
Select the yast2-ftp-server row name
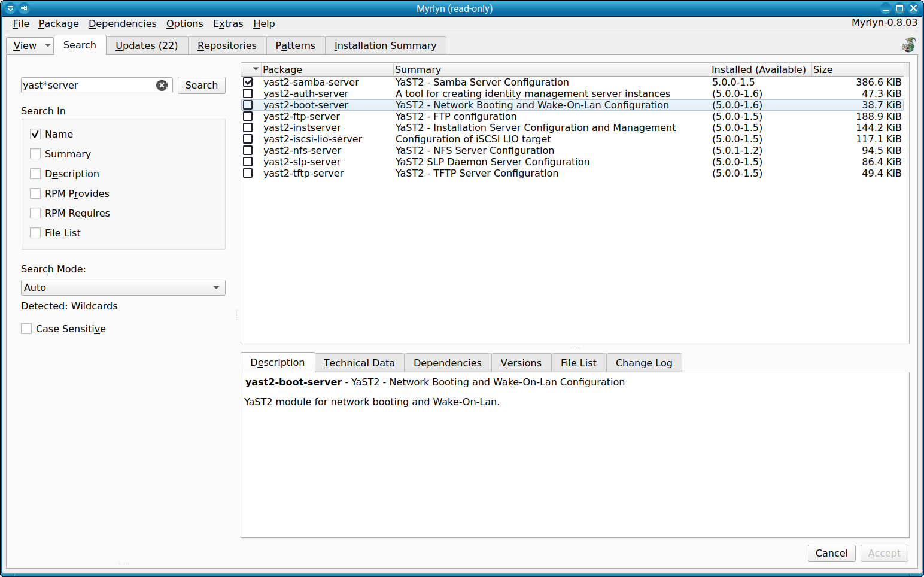click(x=302, y=116)
